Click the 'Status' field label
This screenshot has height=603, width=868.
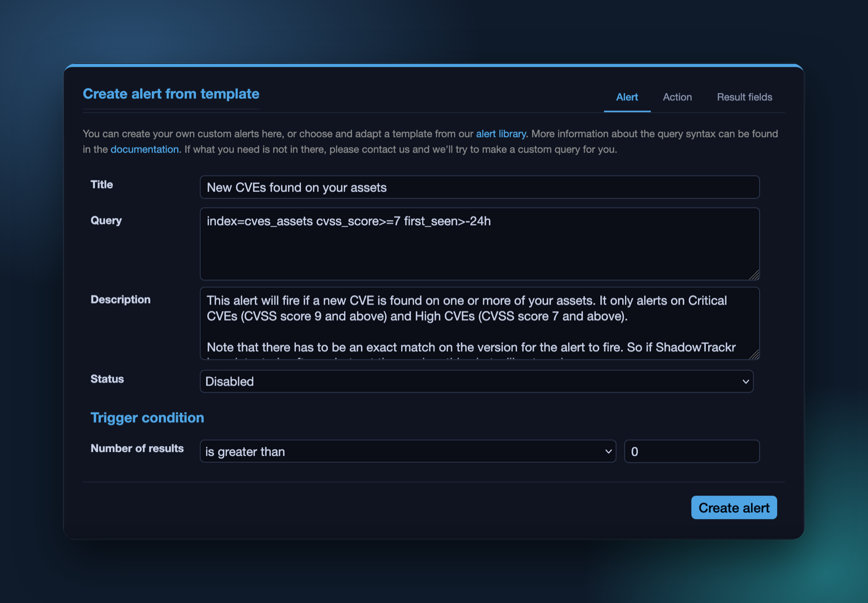[107, 379]
